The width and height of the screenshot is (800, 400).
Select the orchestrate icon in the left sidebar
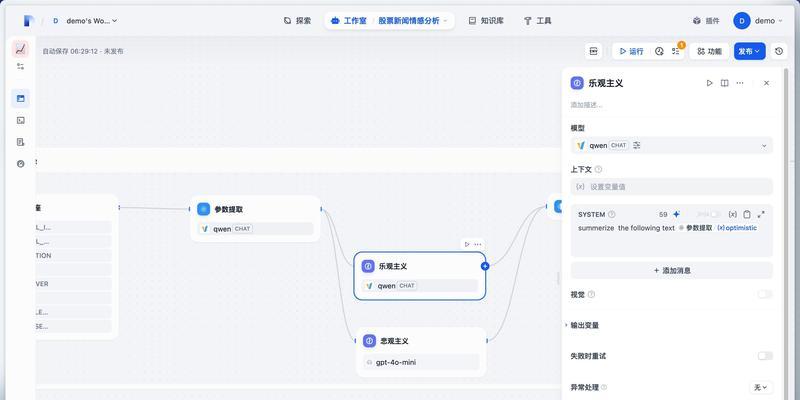(x=20, y=98)
